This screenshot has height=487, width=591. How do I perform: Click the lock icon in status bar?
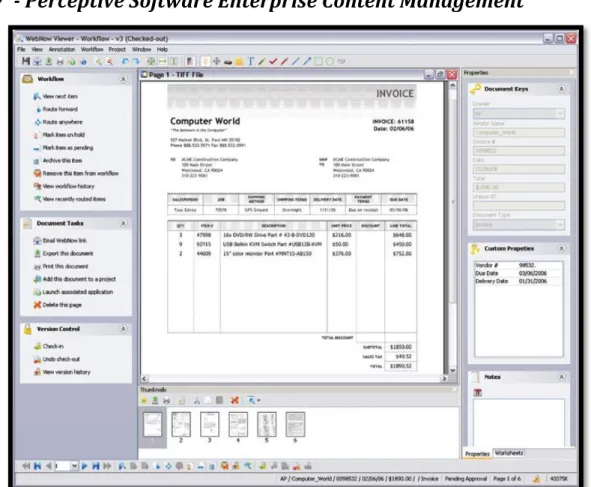[x=536, y=479]
